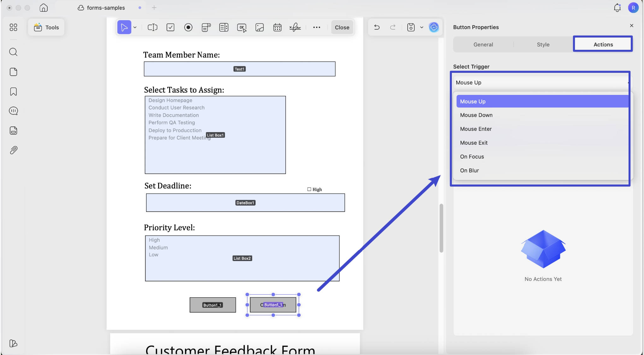Image resolution: width=644 pixels, height=355 pixels.
Task: Expand the arrow beside selection cursor tool
Action: [135, 27]
